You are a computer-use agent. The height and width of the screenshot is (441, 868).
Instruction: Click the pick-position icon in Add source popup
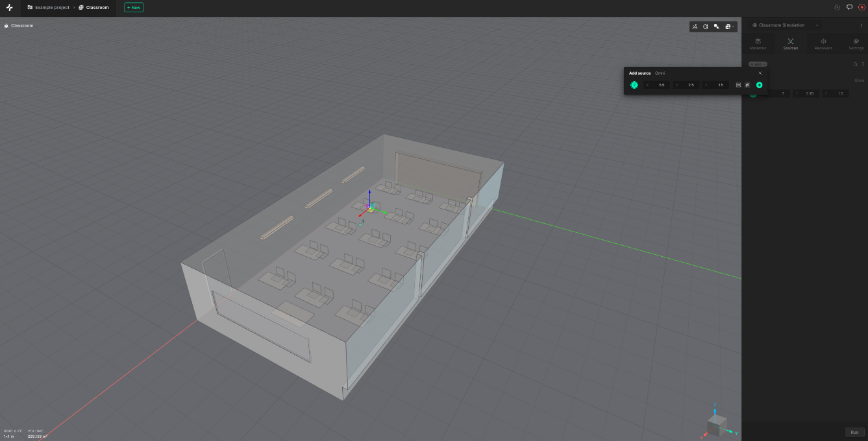pyautogui.click(x=738, y=85)
